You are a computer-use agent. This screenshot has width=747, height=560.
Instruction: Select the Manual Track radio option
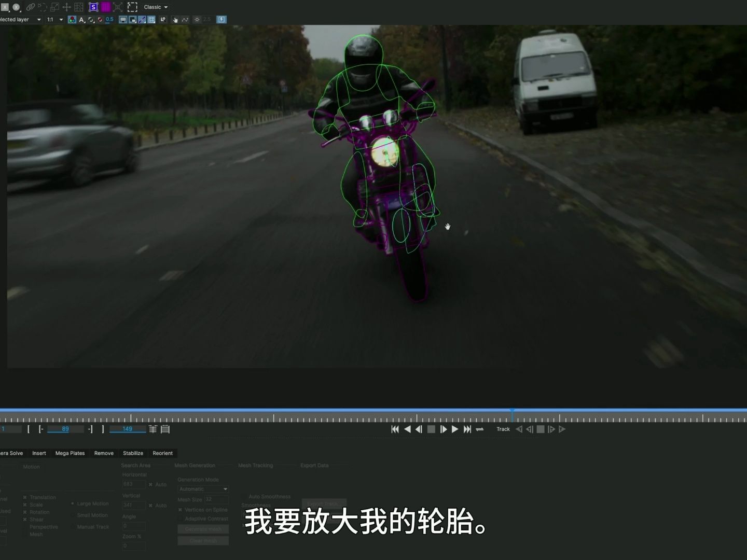coord(73,527)
